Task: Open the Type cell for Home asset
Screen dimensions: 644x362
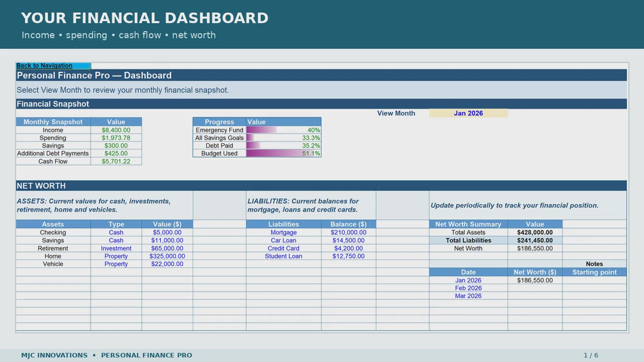Action: (116, 256)
